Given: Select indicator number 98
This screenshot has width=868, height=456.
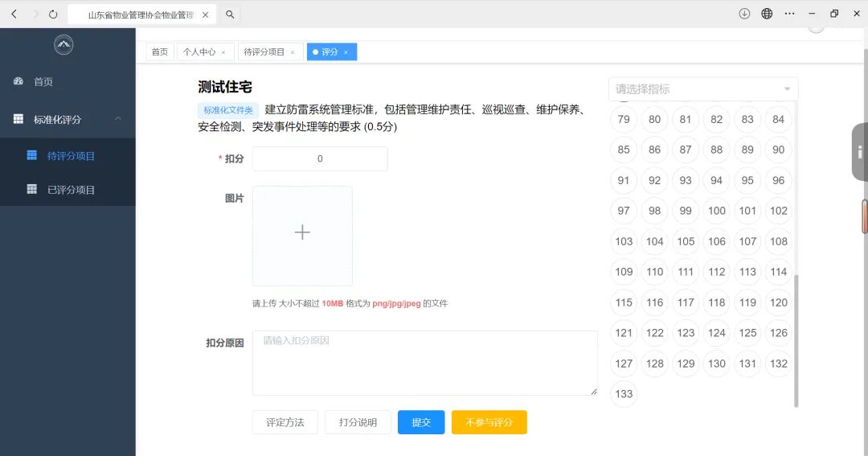Looking at the screenshot, I should tap(655, 211).
